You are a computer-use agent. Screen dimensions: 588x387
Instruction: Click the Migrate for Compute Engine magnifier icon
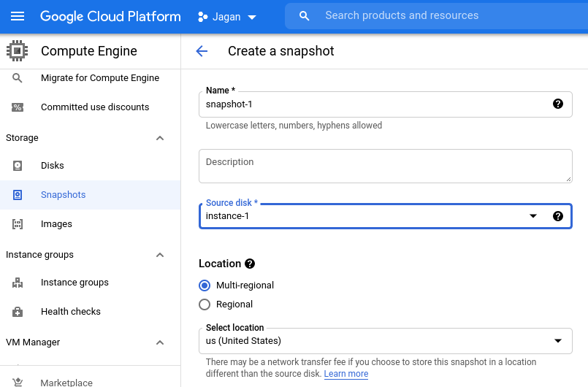tap(18, 78)
